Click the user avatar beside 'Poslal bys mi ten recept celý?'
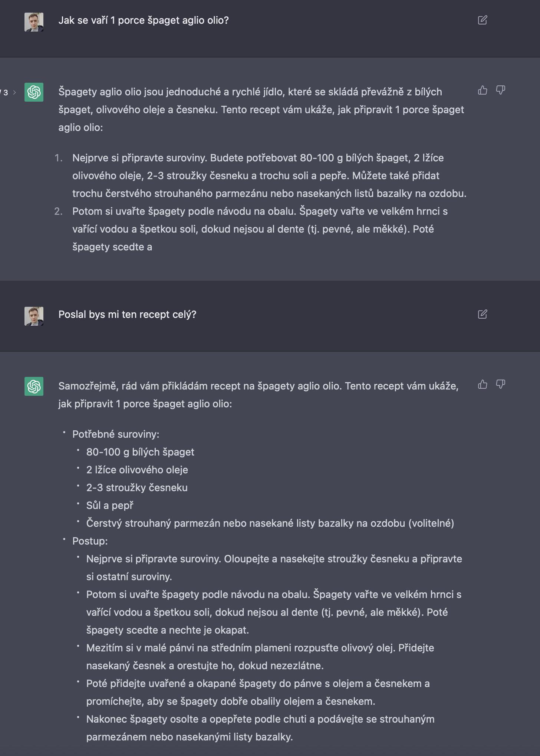 pyautogui.click(x=34, y=316)
